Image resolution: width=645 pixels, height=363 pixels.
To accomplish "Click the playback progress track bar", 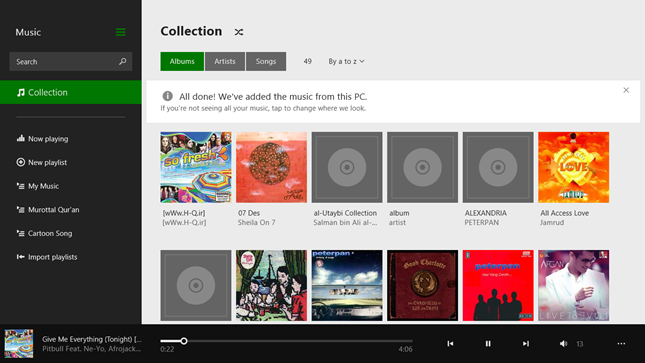I will tap(286, 341).
